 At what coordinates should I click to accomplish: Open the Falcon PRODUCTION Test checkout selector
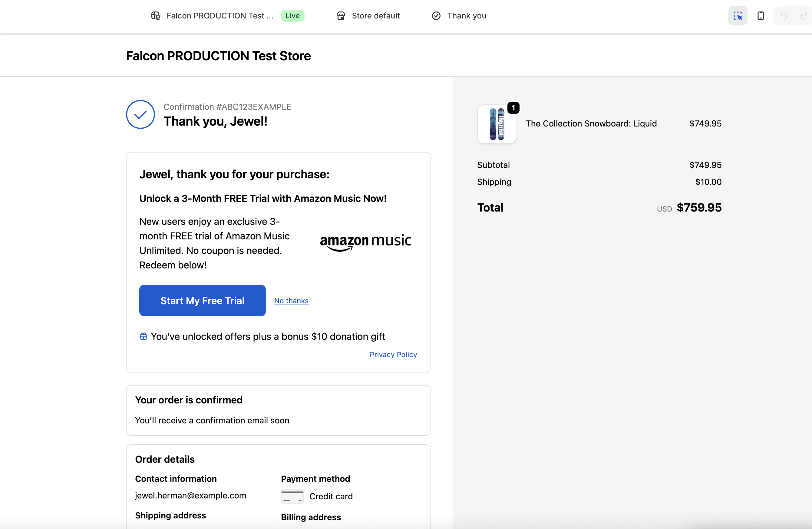point(227,16)
